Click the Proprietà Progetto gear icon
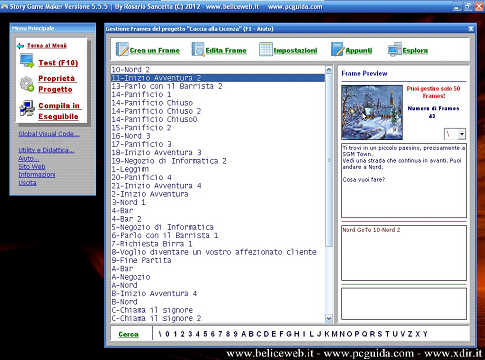Image resolution: width=485 pixels, height=360 pixels. pyautogui.click(x=27, y=84)
